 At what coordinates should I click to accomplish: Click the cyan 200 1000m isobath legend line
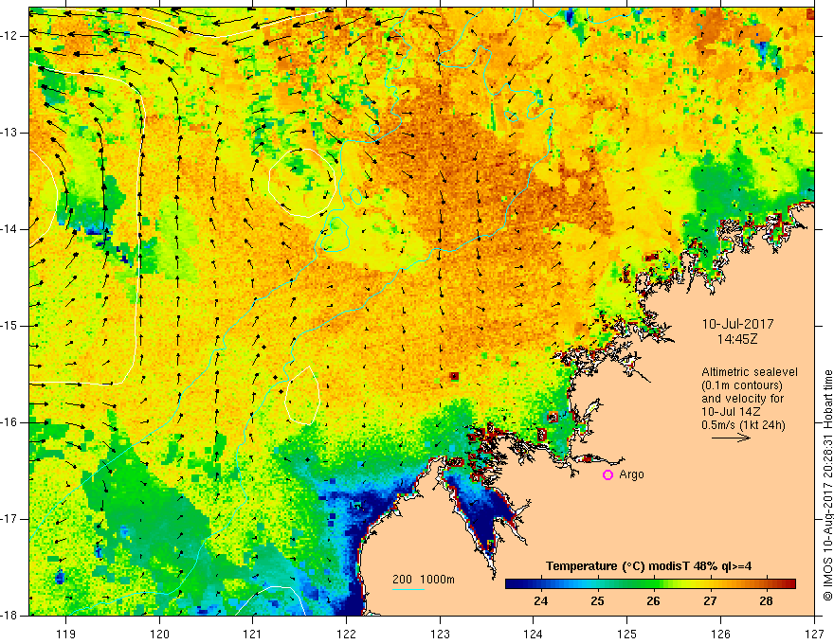(x=408, y=589)
